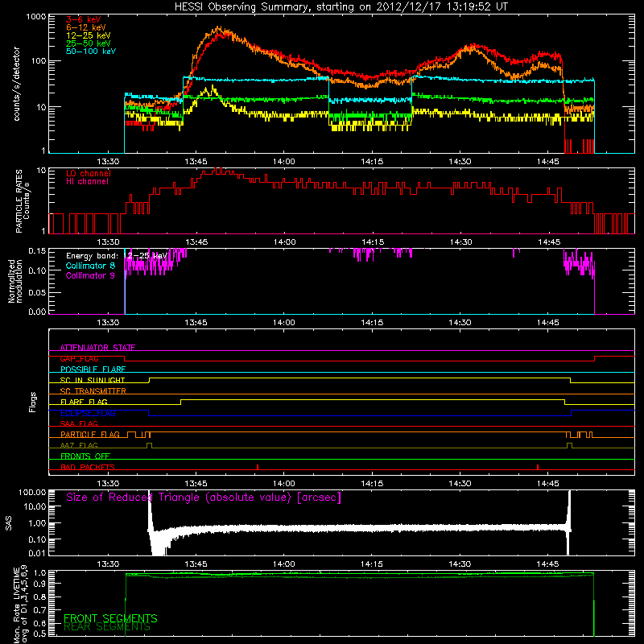Click the Normalized modulation axis title

(x=15, y=281)
